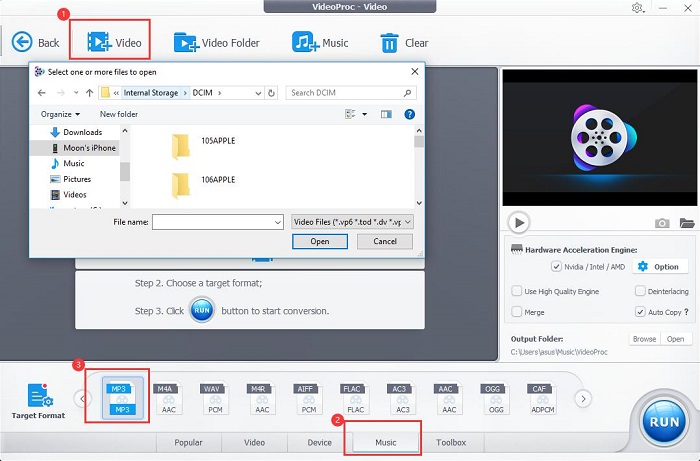Toggle the Merge checkbox
The width and height of the screenshot is (700, 461).
tap(517, 311)
